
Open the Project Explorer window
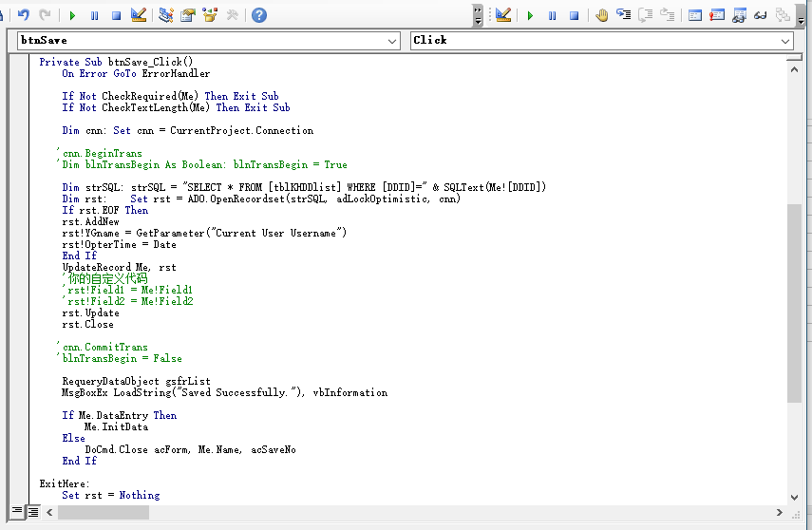pyautogui.click(x=165, y=15)
